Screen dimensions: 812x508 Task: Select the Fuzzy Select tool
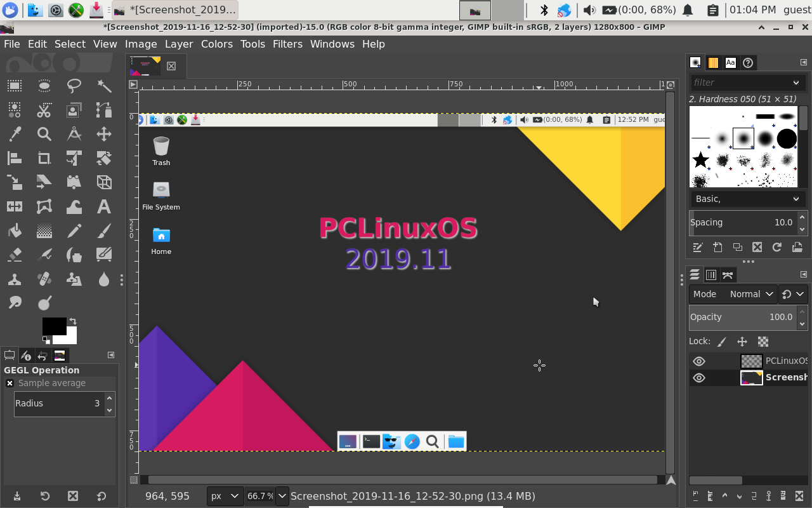pyautogui.click(x=103, y=86)
